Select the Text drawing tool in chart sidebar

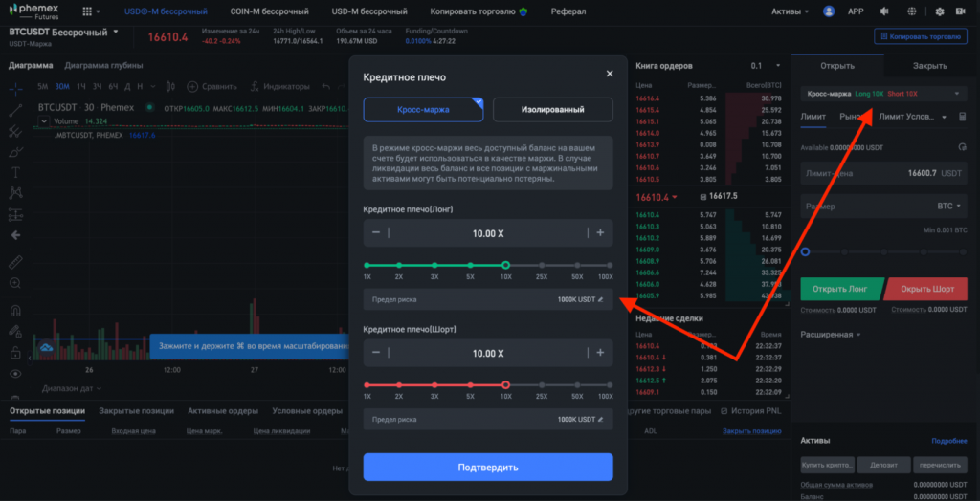coord(15,172)
